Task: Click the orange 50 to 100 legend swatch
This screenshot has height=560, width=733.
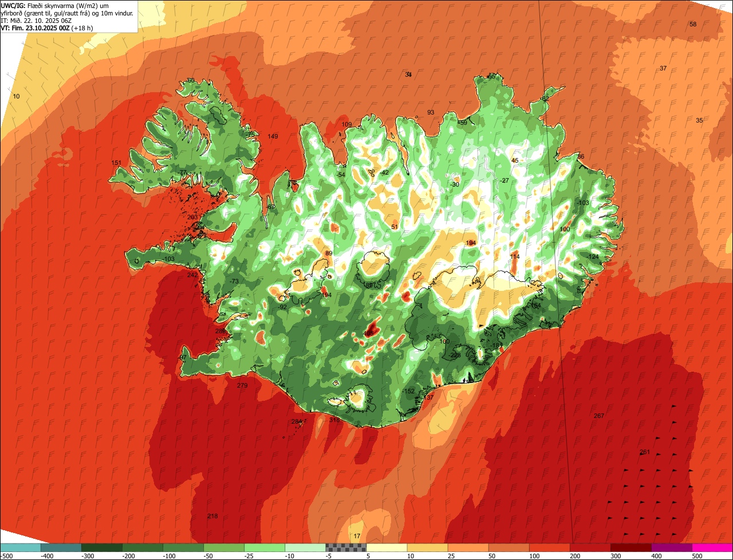Action: (x=509, y=547)
